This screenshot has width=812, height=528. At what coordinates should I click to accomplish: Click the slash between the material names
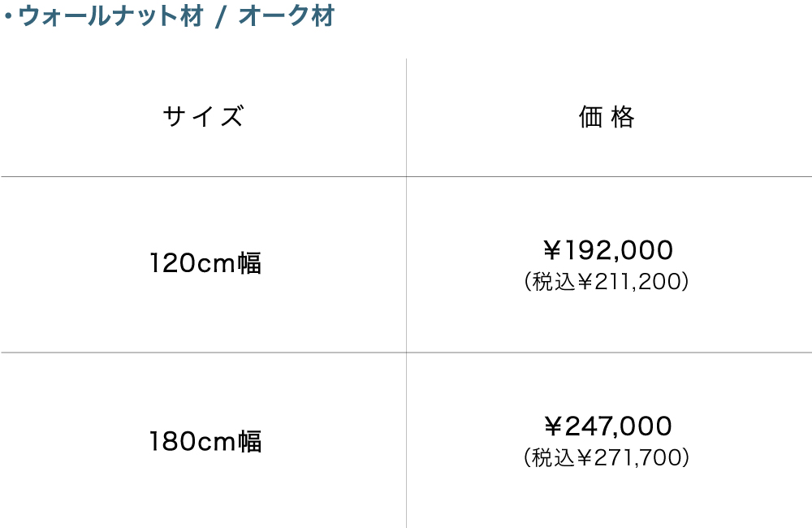[219, 18]
